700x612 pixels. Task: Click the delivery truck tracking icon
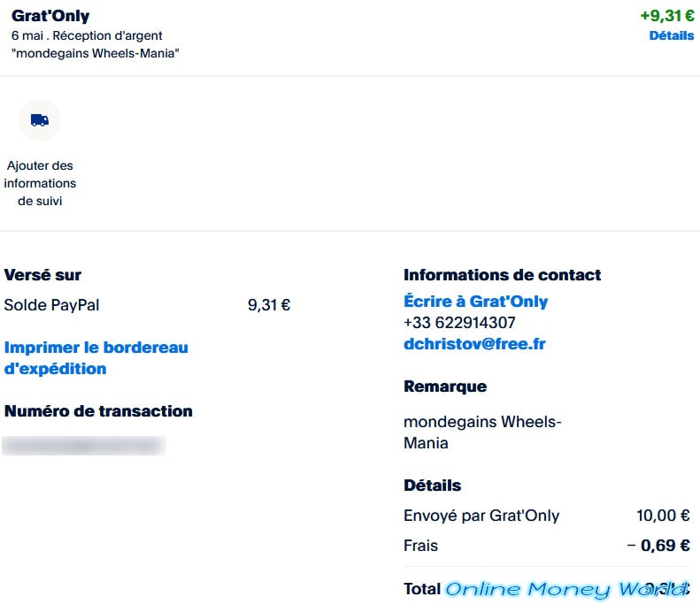[39, 120]
